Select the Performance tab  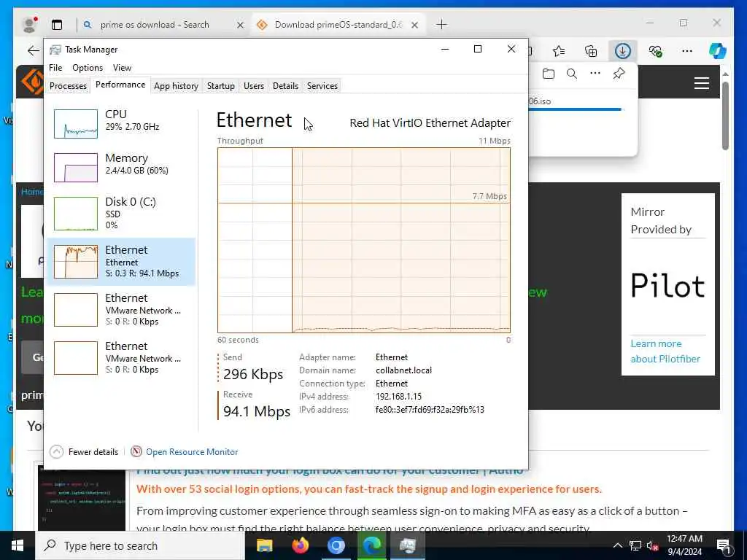(x=120, y=85)
